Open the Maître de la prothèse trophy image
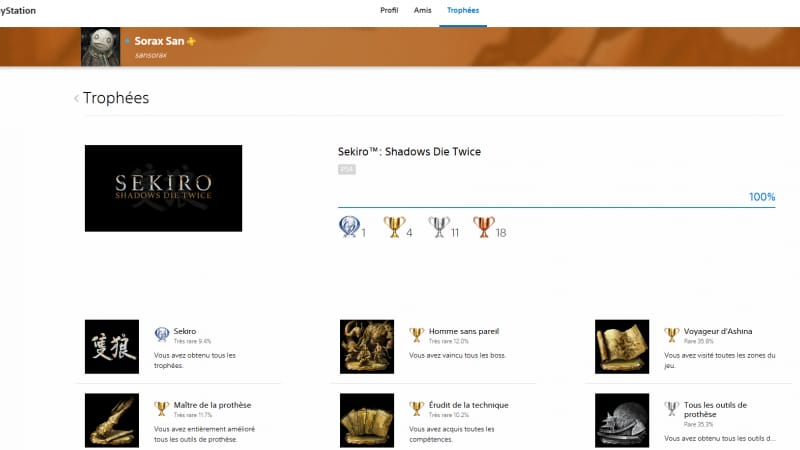 pos(112,420)
